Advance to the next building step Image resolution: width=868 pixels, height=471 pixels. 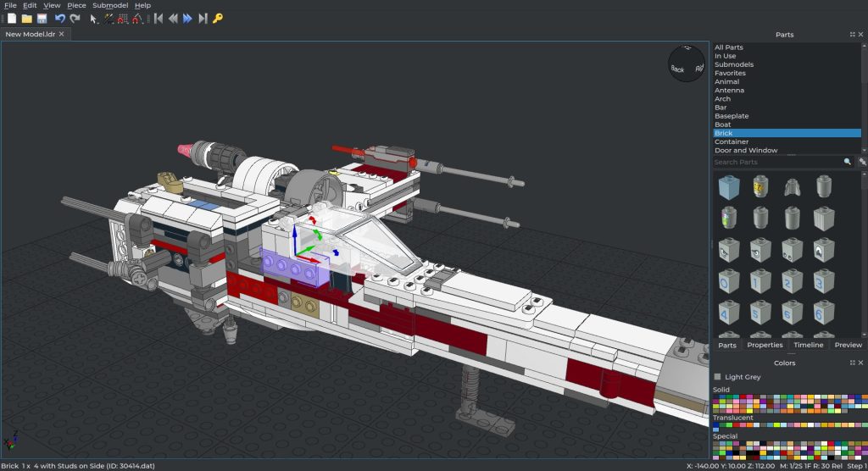point(187,19)
